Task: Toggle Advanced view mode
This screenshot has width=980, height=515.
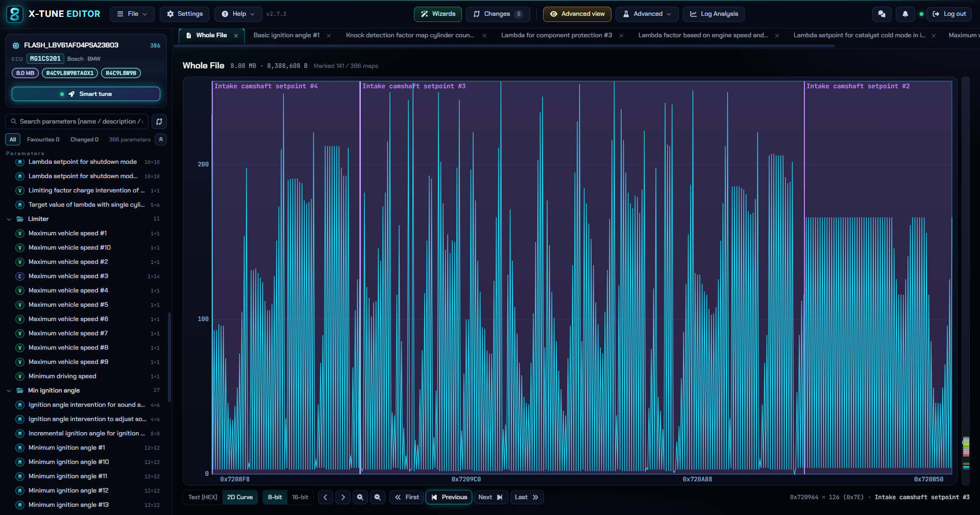Action: [577, 14]
